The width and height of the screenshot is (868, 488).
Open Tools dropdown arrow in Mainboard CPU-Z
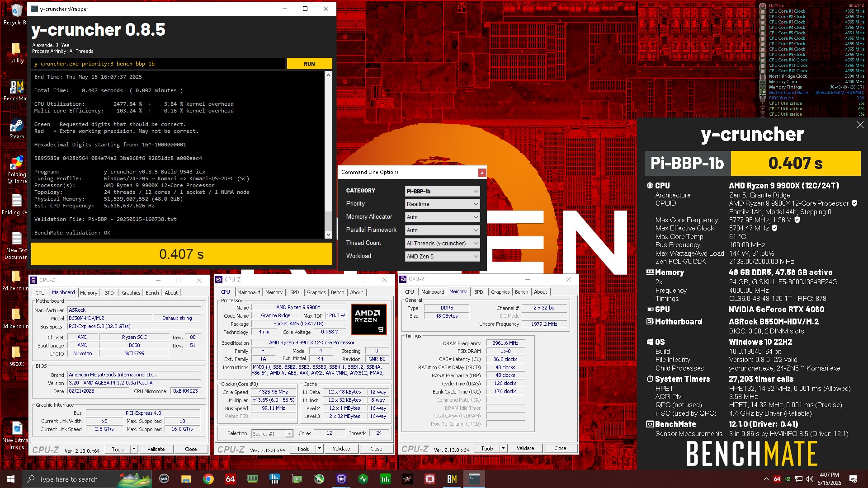tap(134, 449)
